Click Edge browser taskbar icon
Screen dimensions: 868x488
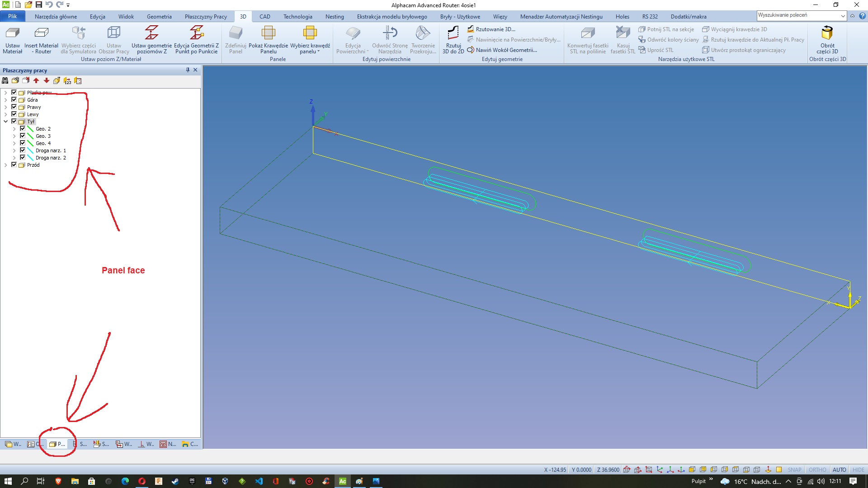click(x=125, y=481)
